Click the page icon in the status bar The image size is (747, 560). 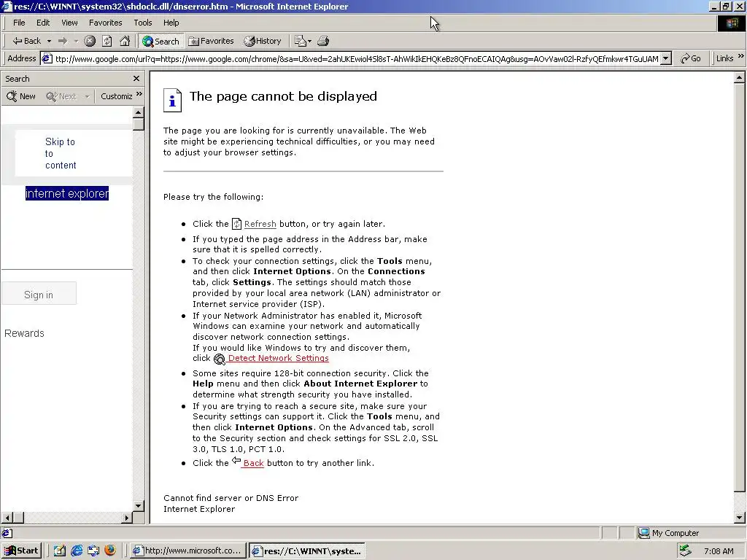click(x=6, y=533)
